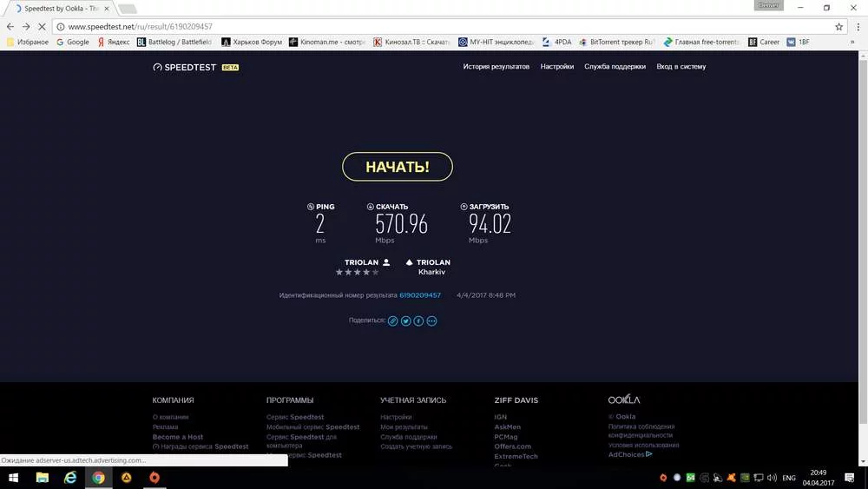Viewport: 868px width, 489px height.
Task: Open the MY-HIT энциклопедия bookmark
Action: (496, 42)
